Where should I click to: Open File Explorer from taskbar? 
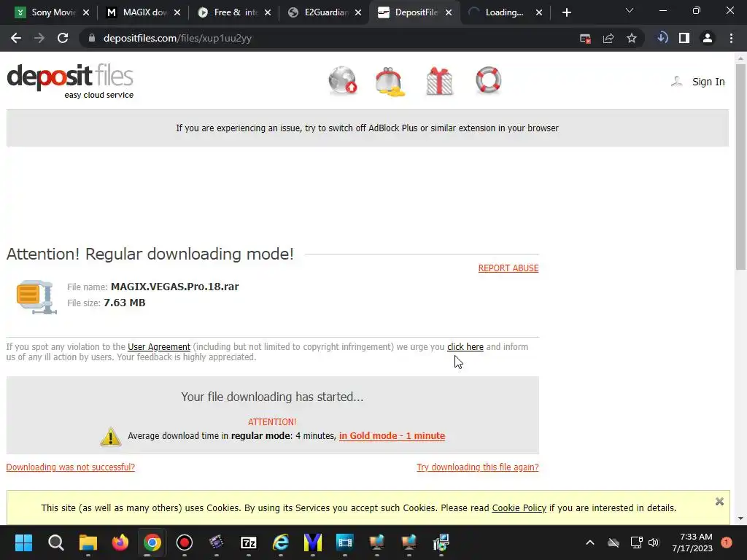click(x=88, y=542)
